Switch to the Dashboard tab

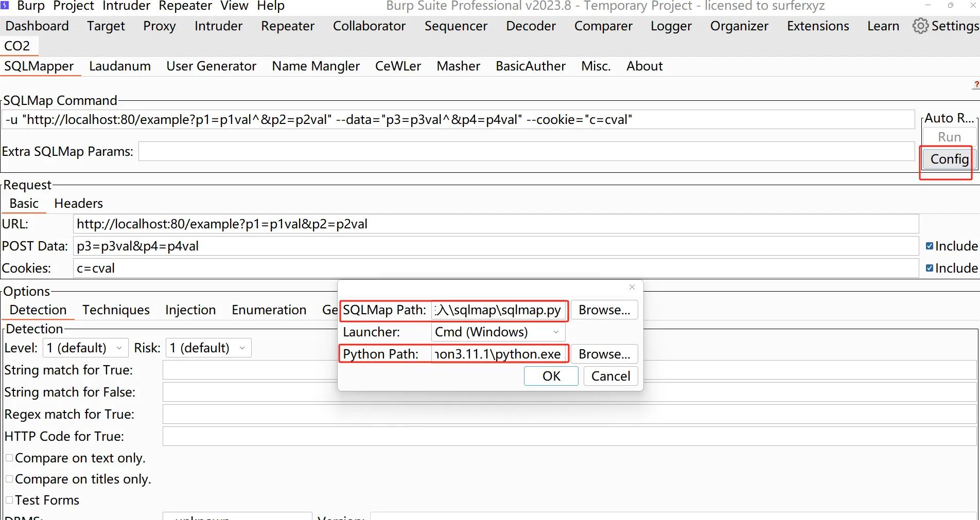tap(37, 26)
